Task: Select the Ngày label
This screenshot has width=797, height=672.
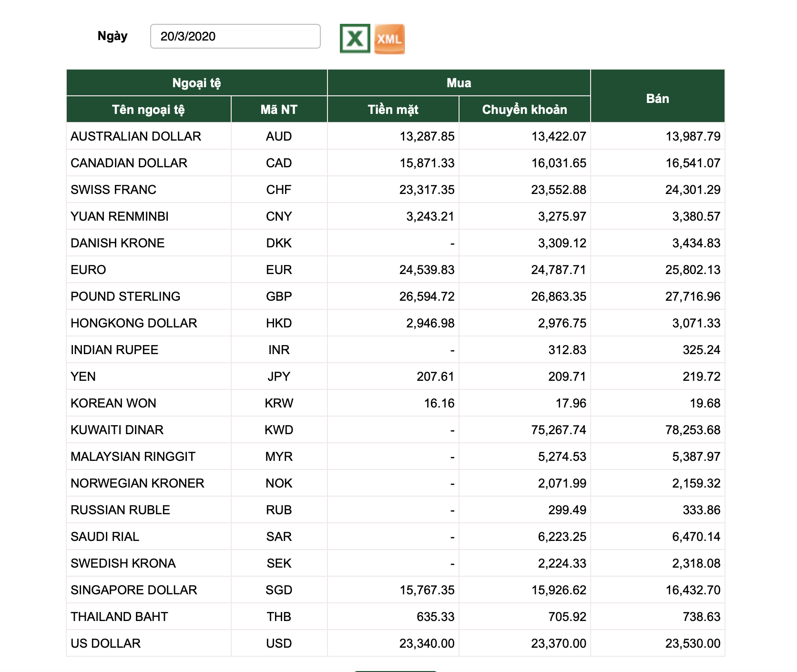Action: point(112,36)
